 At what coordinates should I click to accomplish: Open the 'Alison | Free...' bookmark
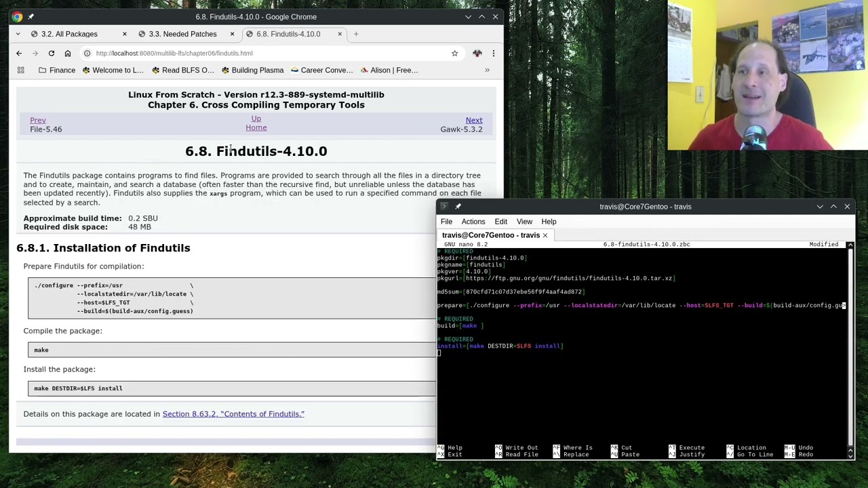pyautogui.click(x=389, y=70)
